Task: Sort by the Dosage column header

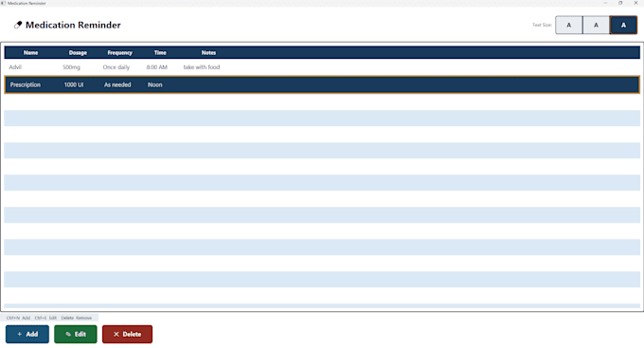Action: (78, 53)
